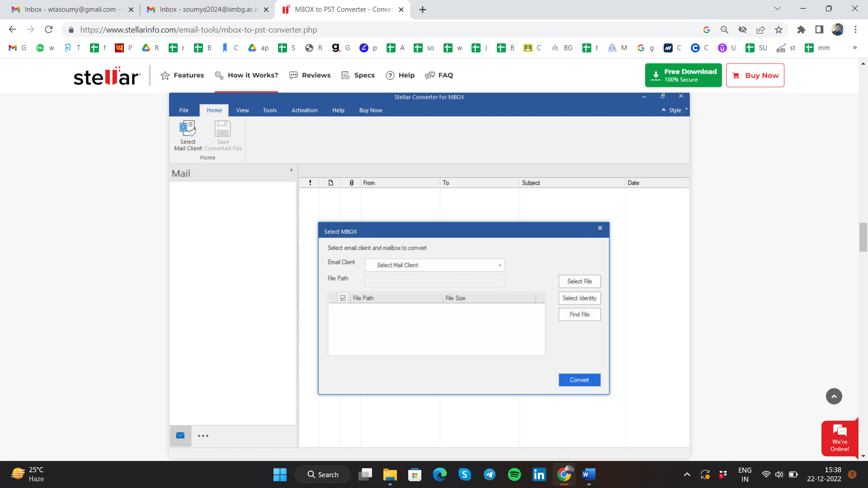
Task: Open a new browser tab
Action: pyautogui.click(x=423, y=9)
